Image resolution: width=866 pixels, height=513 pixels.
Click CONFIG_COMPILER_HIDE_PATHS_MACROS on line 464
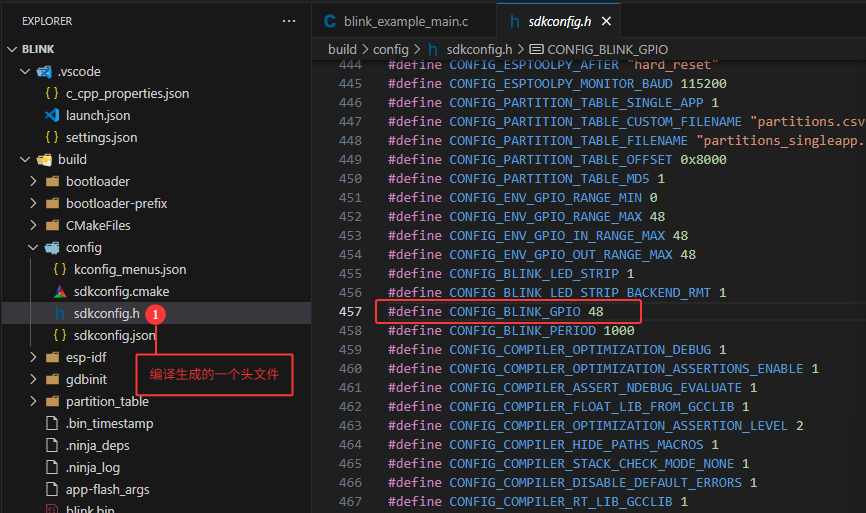(x=577, y=445)
